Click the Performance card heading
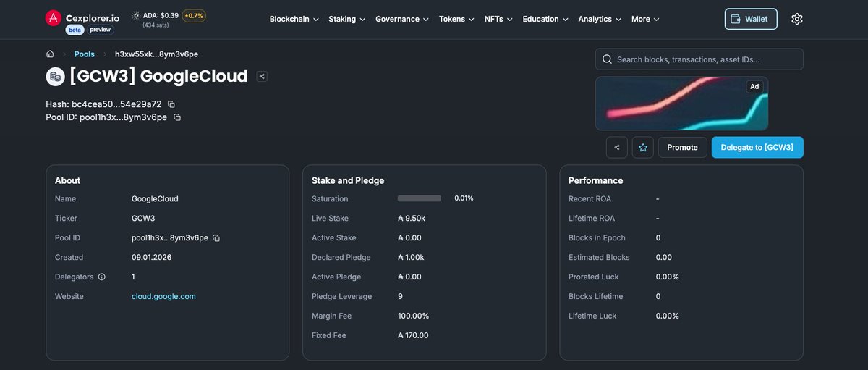Image resolution: width=868 pixels, height=370 pixels. pyautogui.click(x=595, y=180)
